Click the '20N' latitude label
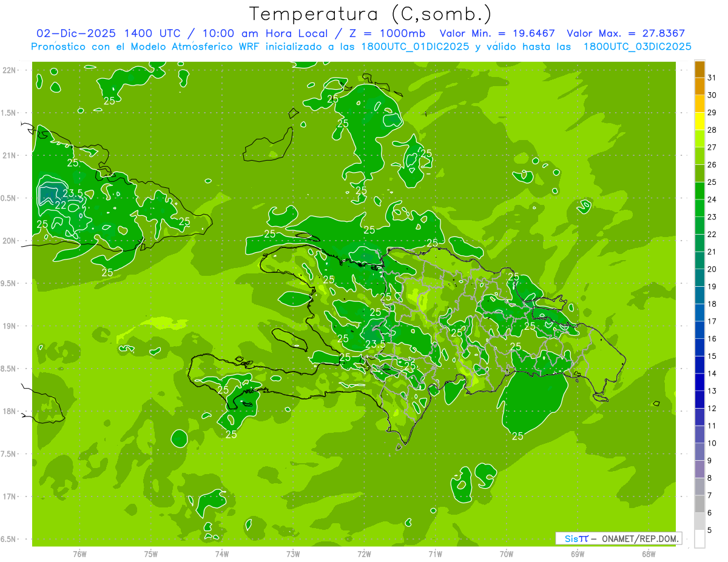 coord(10,240)
